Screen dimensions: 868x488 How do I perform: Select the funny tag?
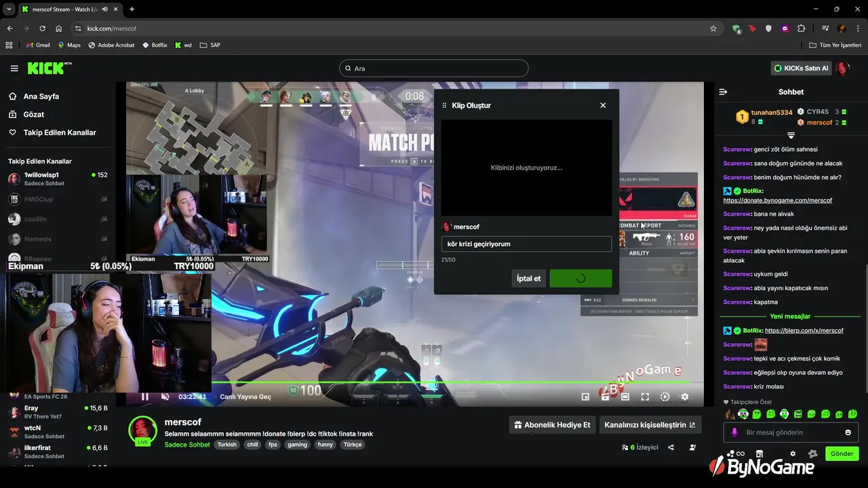[x=325, y=445]
